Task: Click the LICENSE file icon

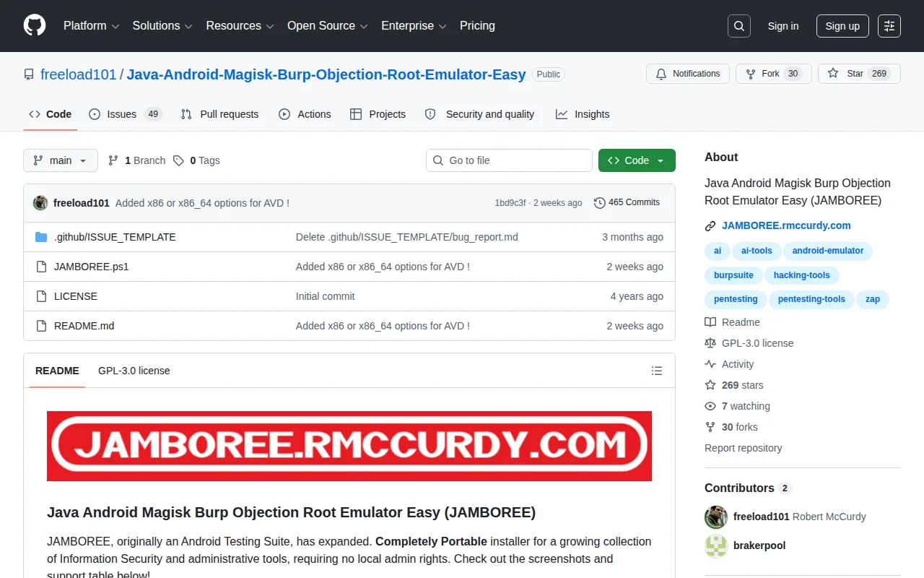Action: [41, 296]
